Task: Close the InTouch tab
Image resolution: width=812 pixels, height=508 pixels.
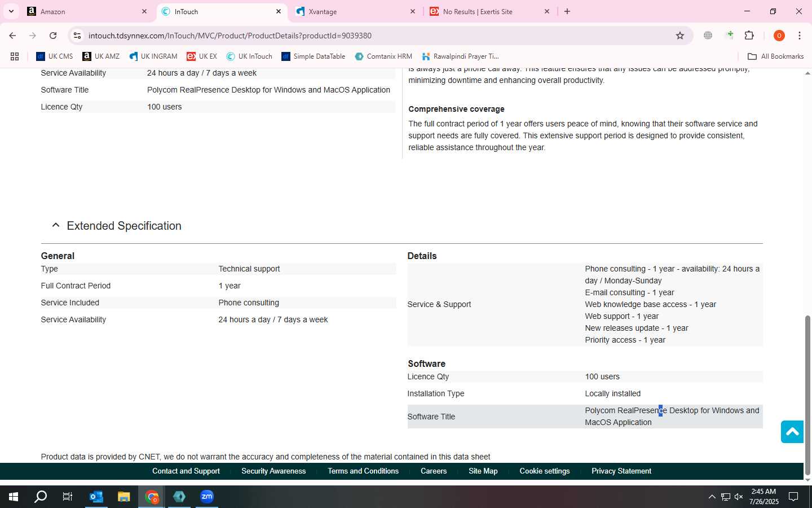Action: pyautogui.click(x=279, y=11)
